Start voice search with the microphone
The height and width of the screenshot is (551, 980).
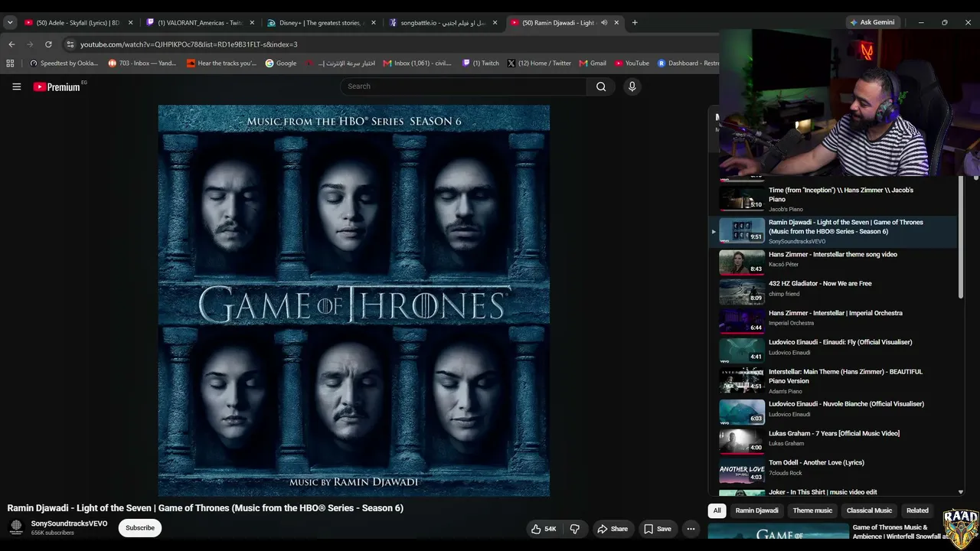(632, 86)
